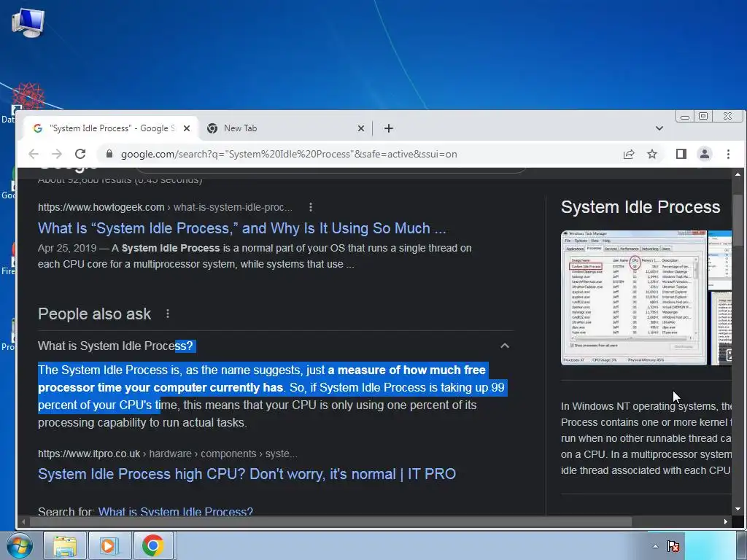Click the horizontal scrollbar thumb
747x560 pixels.
click(x=330, y=521)
